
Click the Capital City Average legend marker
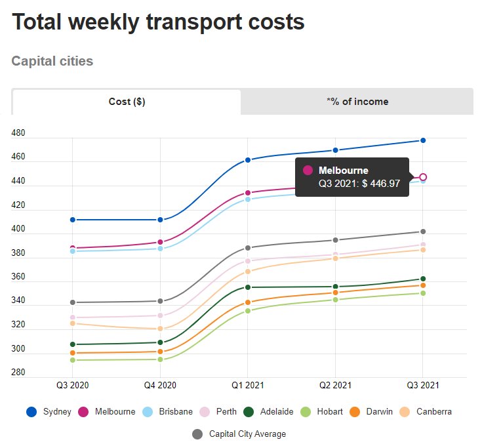pos(197,434)
